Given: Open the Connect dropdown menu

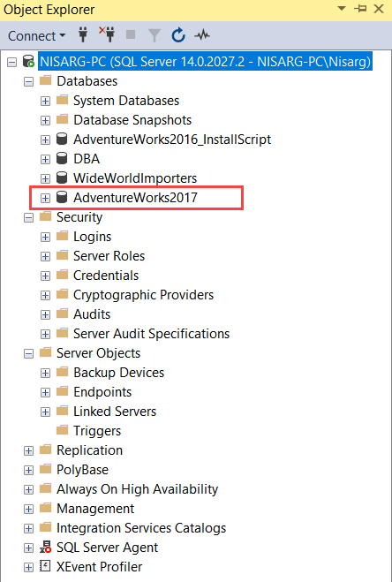Looking at the screenshot, I should click(36, 35).
